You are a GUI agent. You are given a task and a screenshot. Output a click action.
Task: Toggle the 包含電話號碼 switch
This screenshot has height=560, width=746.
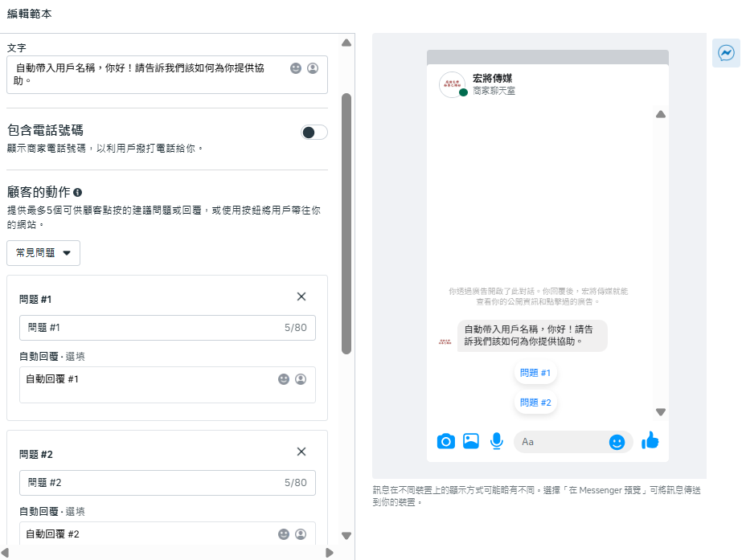[x=314, y=133]
